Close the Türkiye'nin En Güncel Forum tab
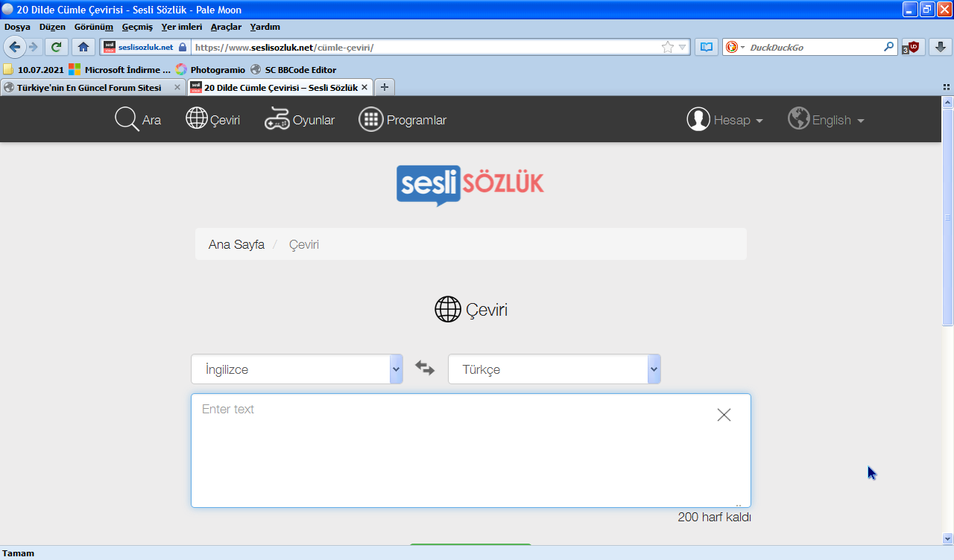This screenshot has height=560, width=954. coord(177,87)
